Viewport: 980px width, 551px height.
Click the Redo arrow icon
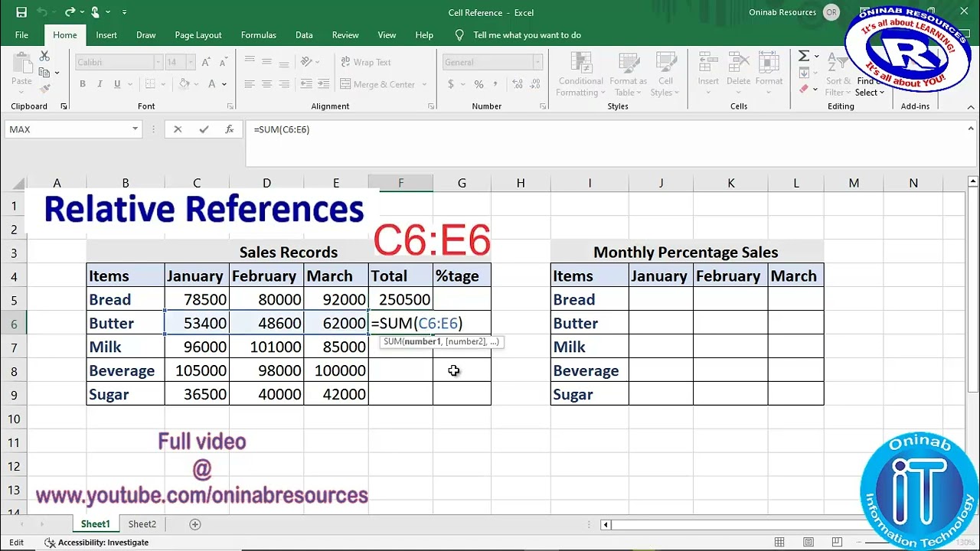(x=70, y=12)
